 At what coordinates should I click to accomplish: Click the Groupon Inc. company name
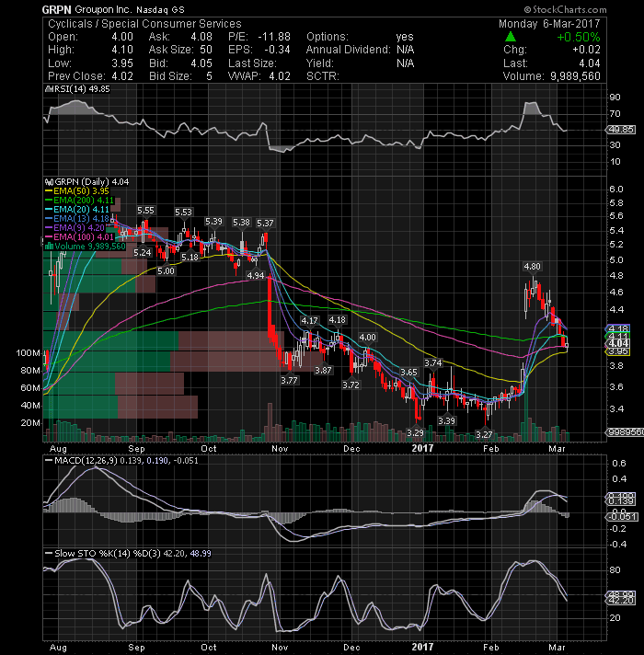tap(104, 9)
